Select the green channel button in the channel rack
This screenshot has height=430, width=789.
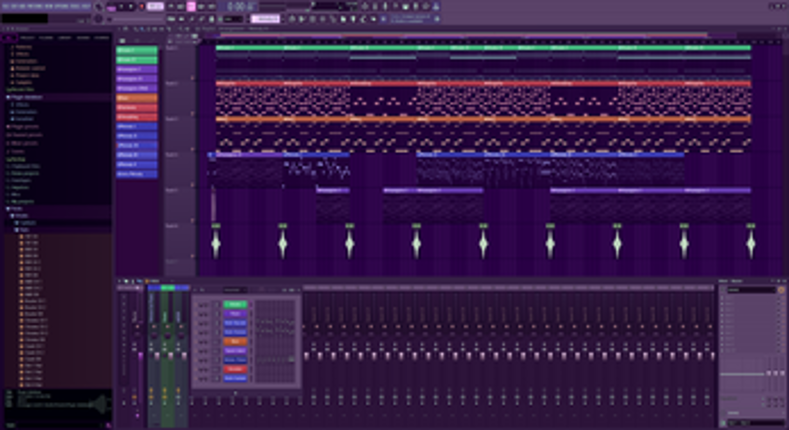click(x=235, y=305)
